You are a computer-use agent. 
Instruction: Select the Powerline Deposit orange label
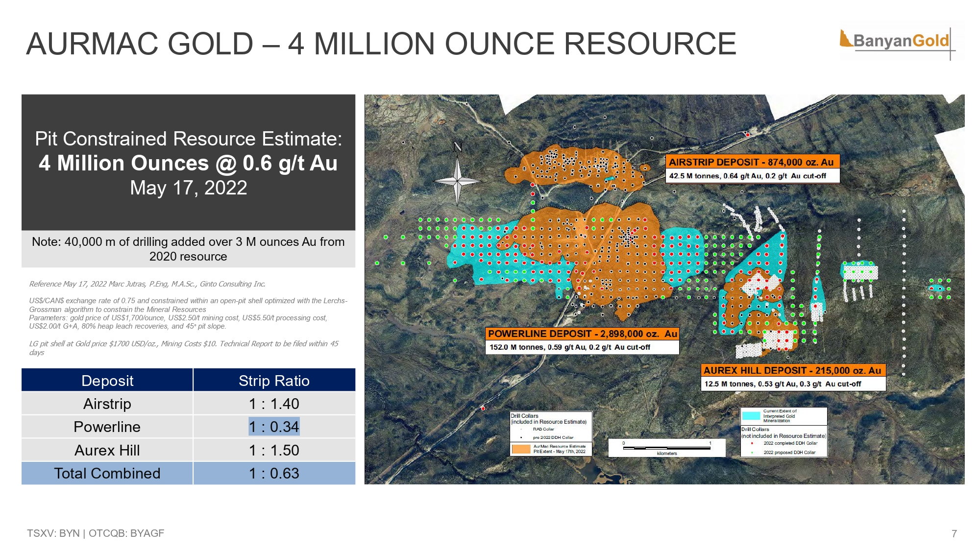tap(582, 334)
